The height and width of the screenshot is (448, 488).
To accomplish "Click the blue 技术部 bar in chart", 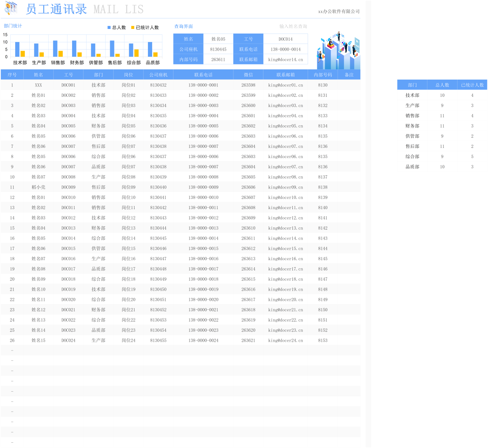I will pyautogui.click(x=17, y=49).
